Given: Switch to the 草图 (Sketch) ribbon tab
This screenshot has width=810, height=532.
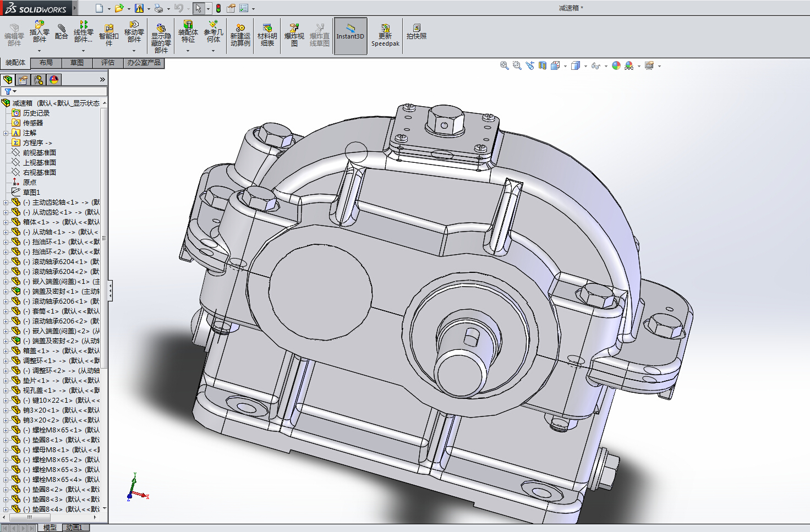Looking at the screenshot, I should point(77,63).
